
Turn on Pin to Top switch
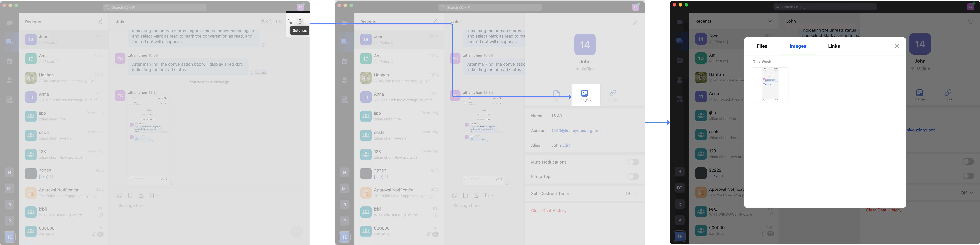pyautogui.click(x=633, y=177)
